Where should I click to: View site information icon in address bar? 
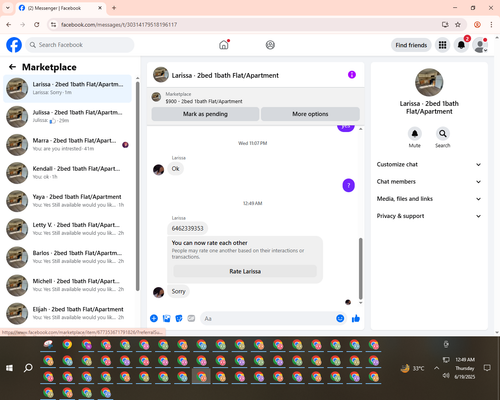(x=53, y=24)
